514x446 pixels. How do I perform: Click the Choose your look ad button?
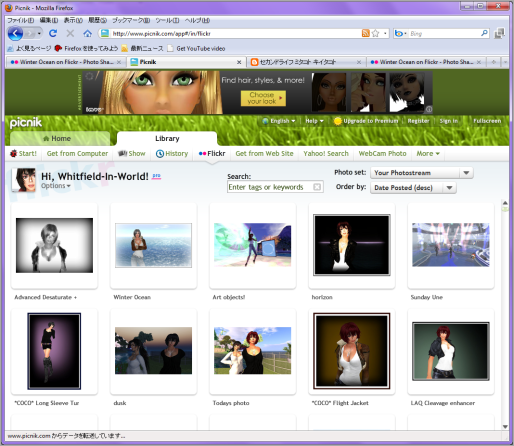(x=263, y=98)
